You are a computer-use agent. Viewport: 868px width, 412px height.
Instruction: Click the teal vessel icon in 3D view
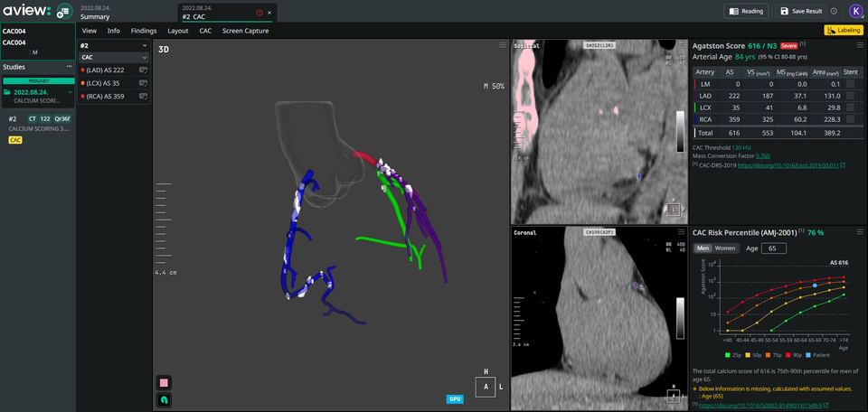coord(164,399)
